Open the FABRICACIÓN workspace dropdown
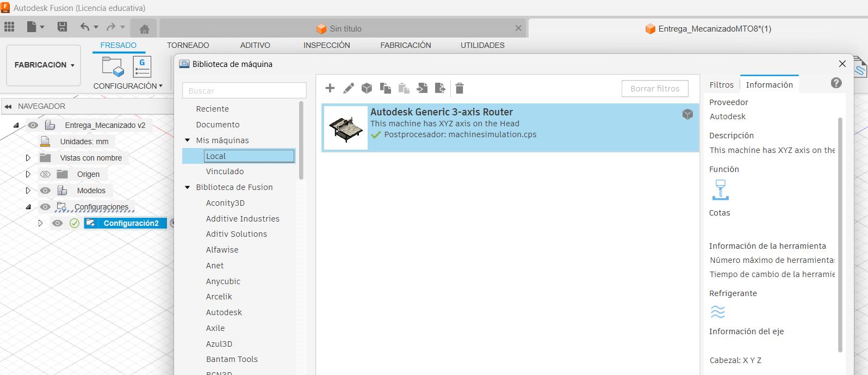This screenshot has width=868, height=375. point(44,65)
